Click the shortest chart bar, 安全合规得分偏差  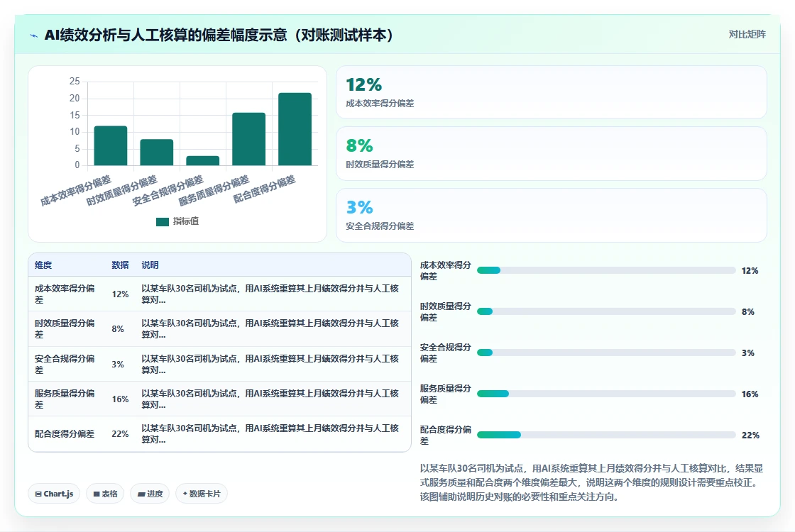point(203,160)
